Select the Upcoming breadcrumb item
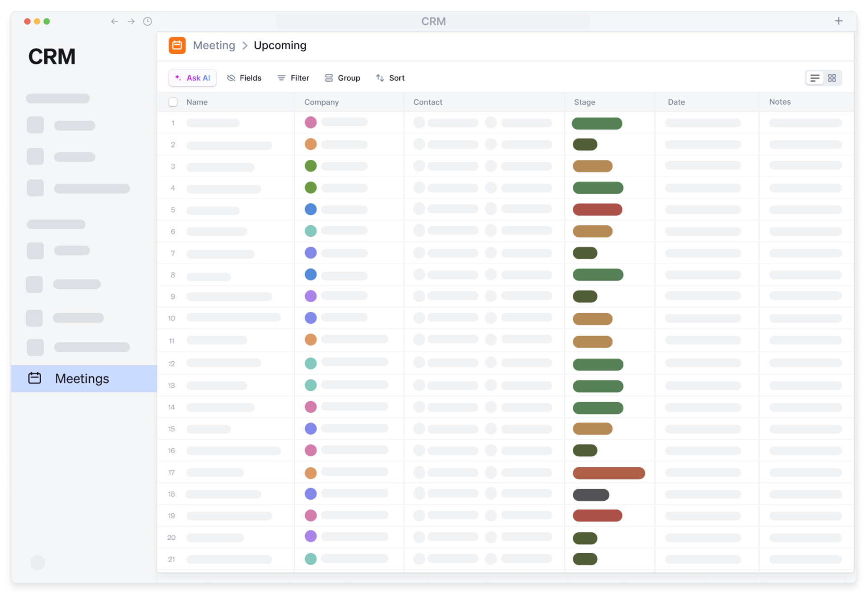The height and width of the screenshot is (594, 868). (280, 45)
